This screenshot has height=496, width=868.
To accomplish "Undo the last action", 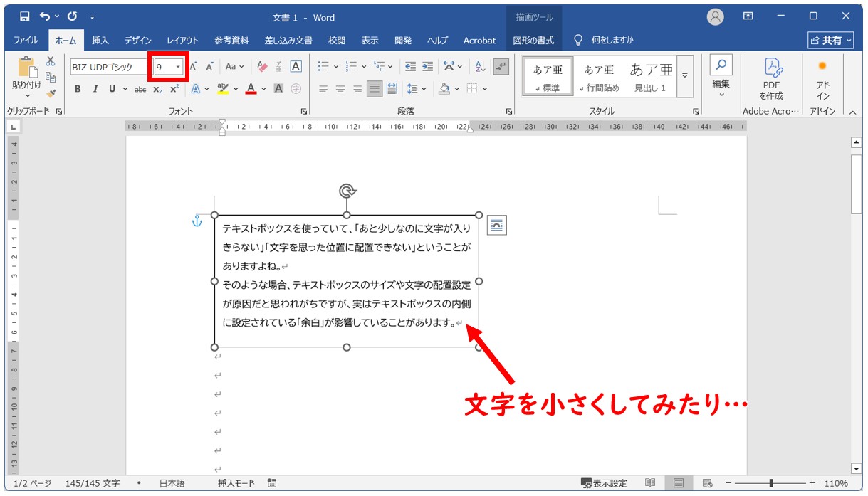I will coord(46,16).
